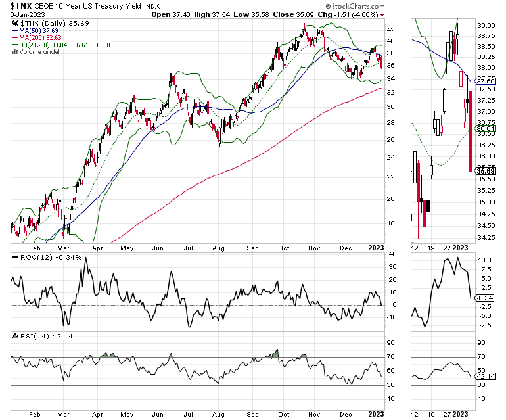Click the volume bars icon in legend
Screen dimensions: 506x420
click(x=15, y=52)
